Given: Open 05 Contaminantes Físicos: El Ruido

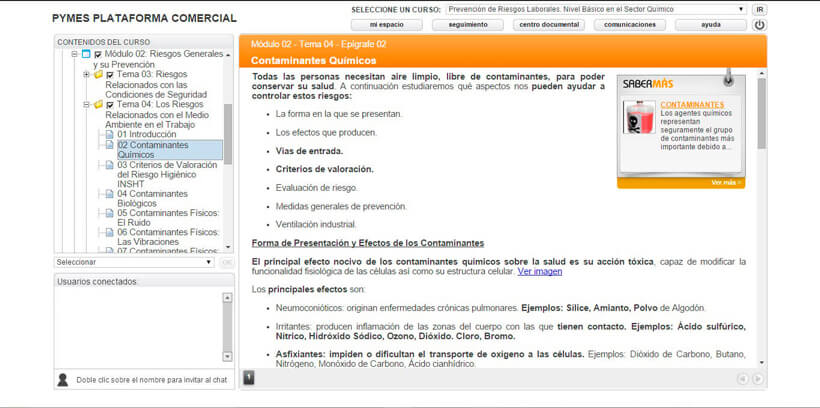Looking at the screenshot, I should [168, 218].
